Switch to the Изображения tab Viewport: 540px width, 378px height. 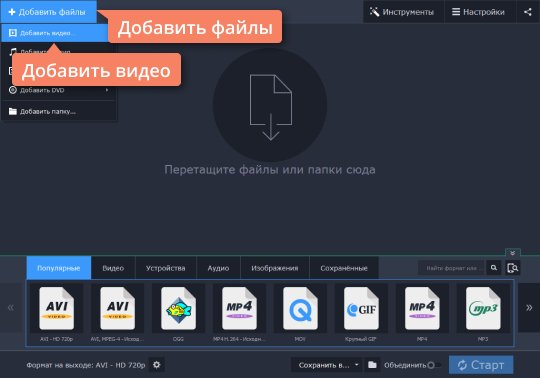275,268
